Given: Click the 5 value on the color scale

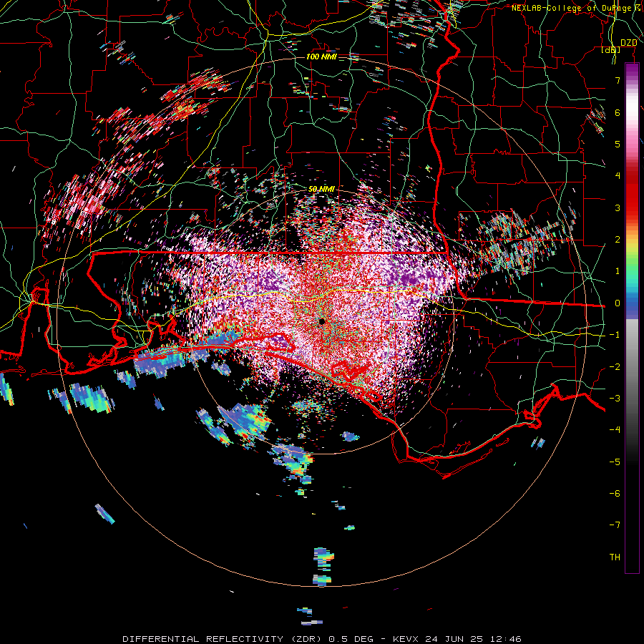Looking at the screenshot, I should 618,144.
